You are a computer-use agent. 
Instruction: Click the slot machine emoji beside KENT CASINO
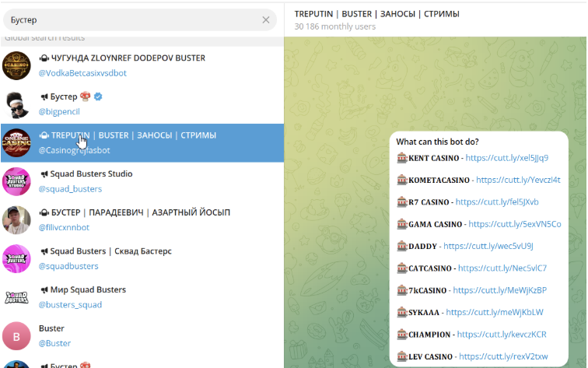click(x=402, y=158)
